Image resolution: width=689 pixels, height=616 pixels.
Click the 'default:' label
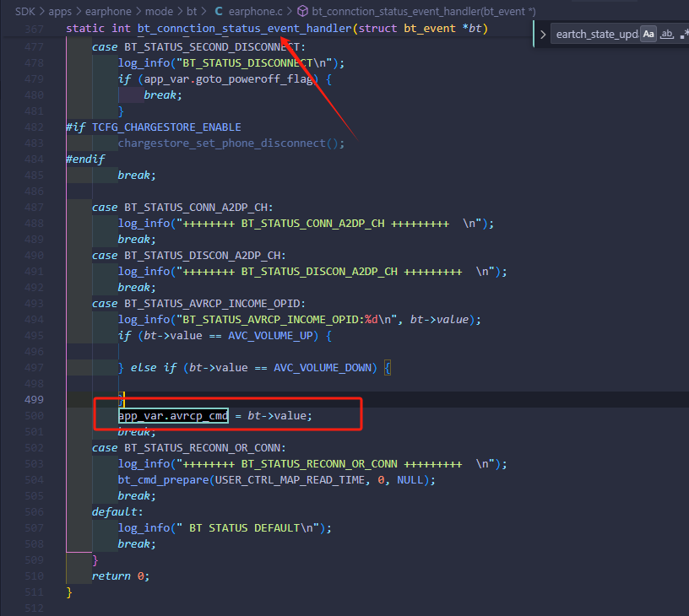(x=117, y=512)
